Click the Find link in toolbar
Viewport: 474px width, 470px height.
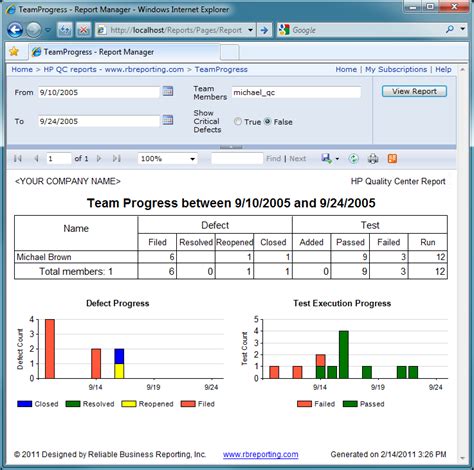[273, 159]
